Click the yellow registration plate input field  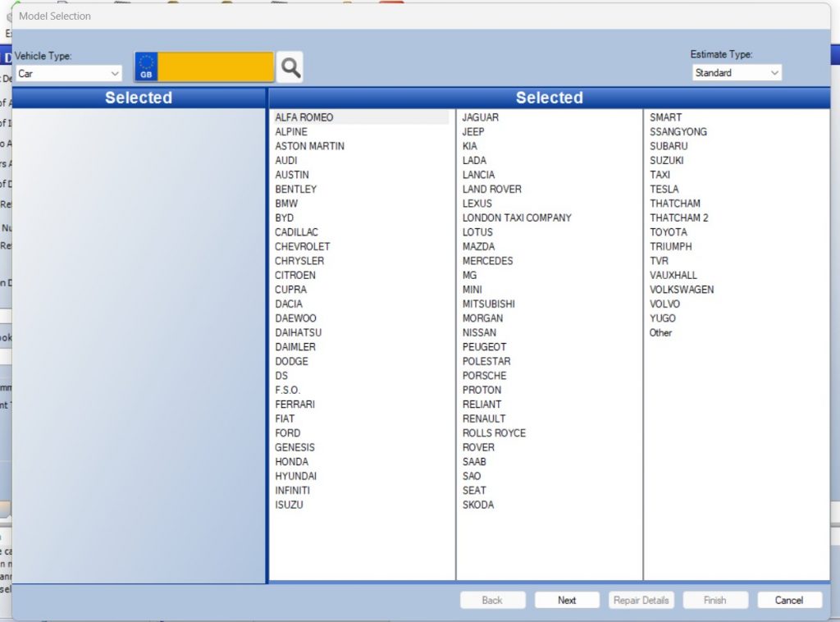click(216, 67)
